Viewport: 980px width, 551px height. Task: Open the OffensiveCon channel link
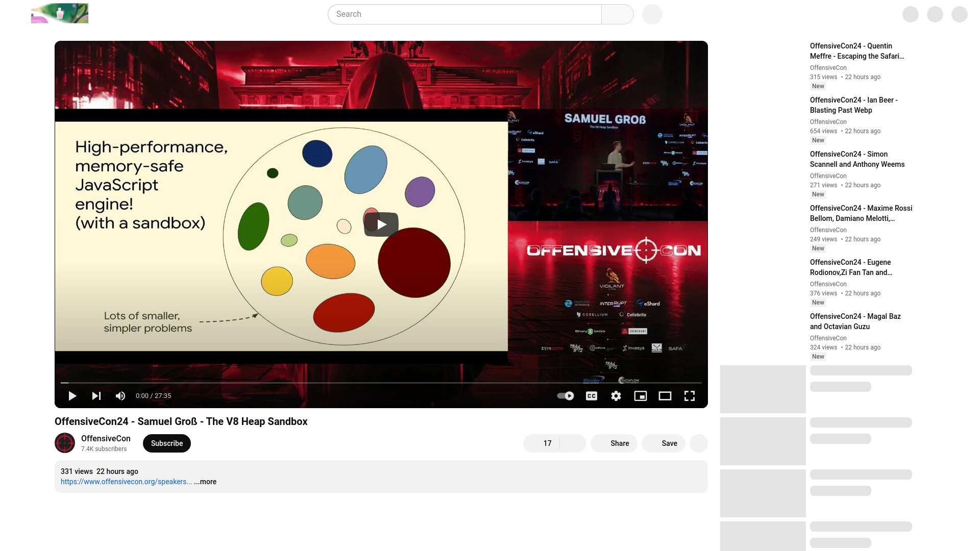tap(106, 438)
